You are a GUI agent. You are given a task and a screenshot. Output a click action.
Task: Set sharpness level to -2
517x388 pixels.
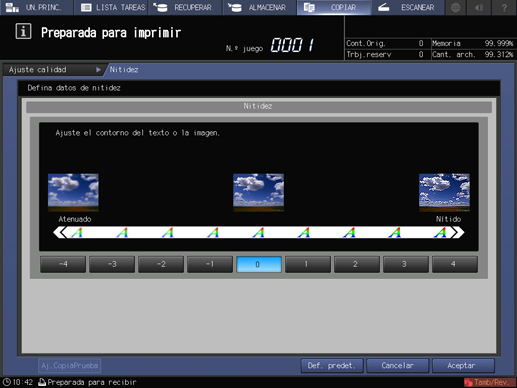(x=161, y=264)
